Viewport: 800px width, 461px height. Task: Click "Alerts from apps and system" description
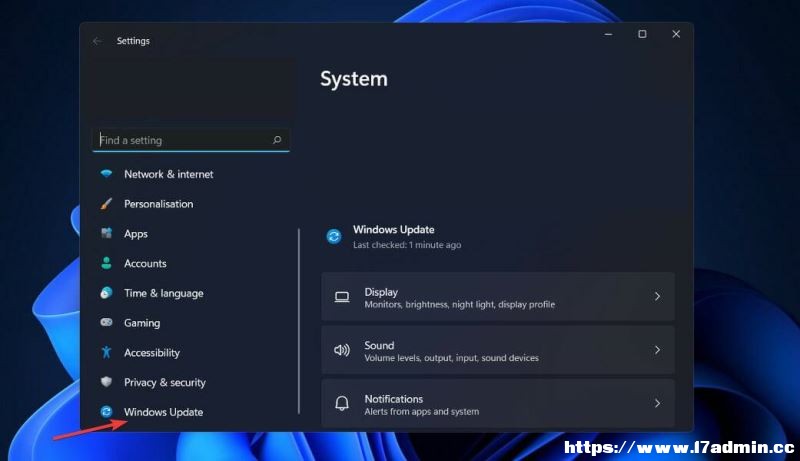point(421,412)
